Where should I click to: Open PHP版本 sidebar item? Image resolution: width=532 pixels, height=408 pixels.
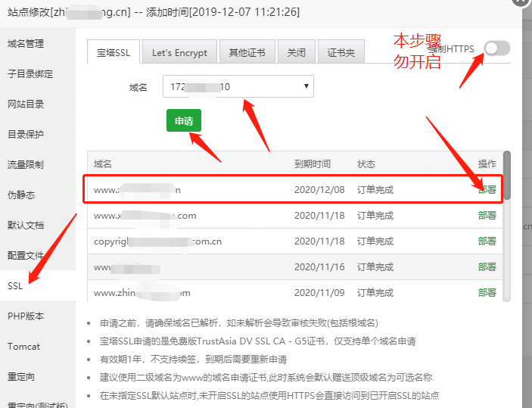coord(26,316)
